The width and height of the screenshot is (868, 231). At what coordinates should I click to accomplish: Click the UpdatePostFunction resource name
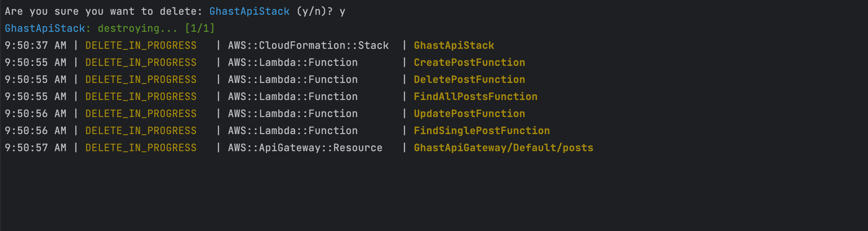pyautogui.click(x=469, y=114)
